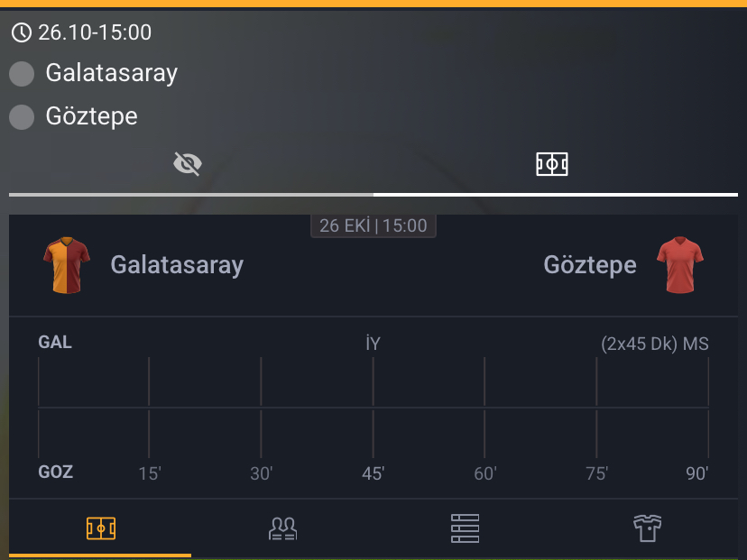747x560 pixels.
Task: Click the clock icon beside 26.10-15:00
Action: pyautogui.click(x=21, y=33)
